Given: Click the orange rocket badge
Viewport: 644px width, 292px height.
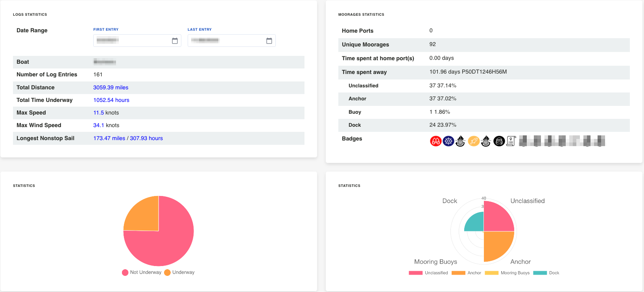Looking at the screenshot, I should click(474, 141).
